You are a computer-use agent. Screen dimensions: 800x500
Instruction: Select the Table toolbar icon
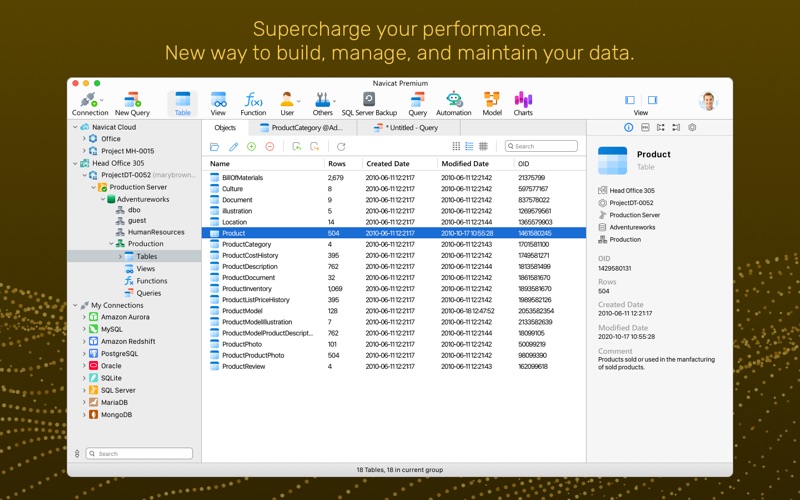183,104
